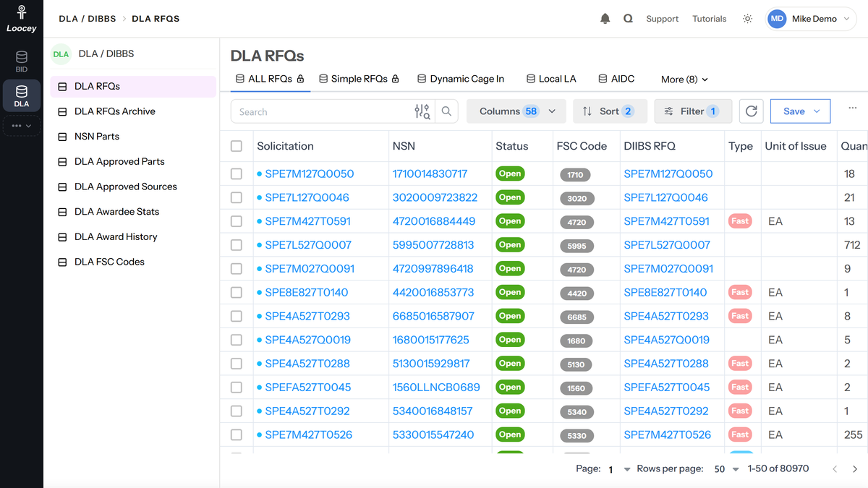868x488 pixels.
Task: Open DLA Approved Sources in sidebar
Action: (x=133, y=187)
